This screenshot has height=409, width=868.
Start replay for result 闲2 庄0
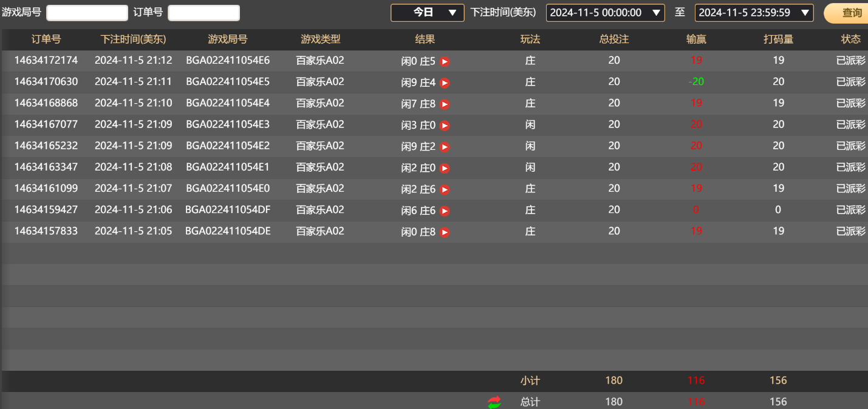[444, 167]
